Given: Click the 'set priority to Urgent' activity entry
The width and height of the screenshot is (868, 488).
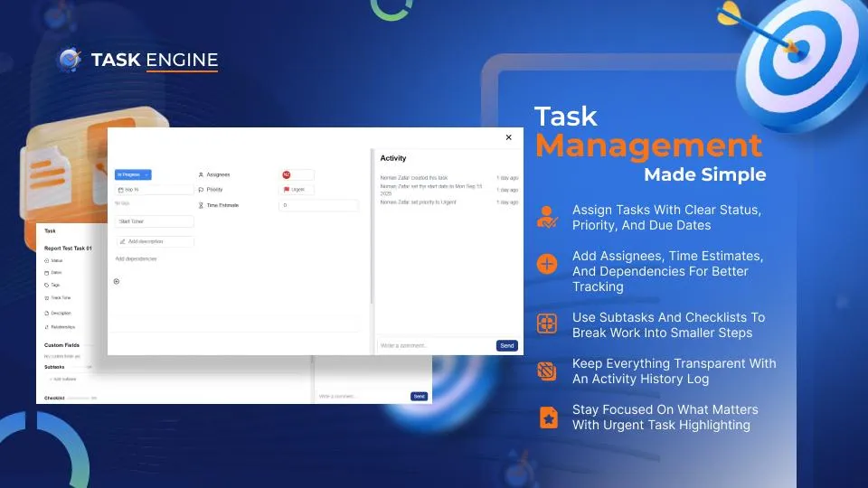Looking at the screenshot, I should [418, 202].
